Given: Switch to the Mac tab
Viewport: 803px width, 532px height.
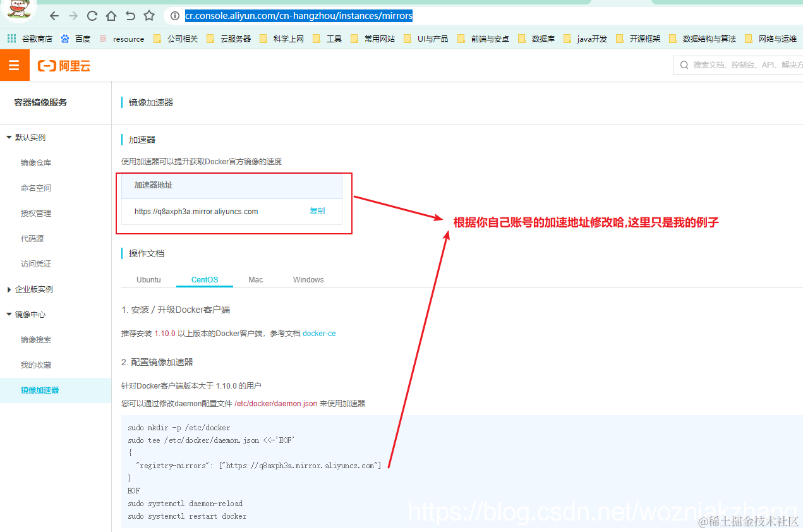Looking at the screenshot, I should (256, 279).
